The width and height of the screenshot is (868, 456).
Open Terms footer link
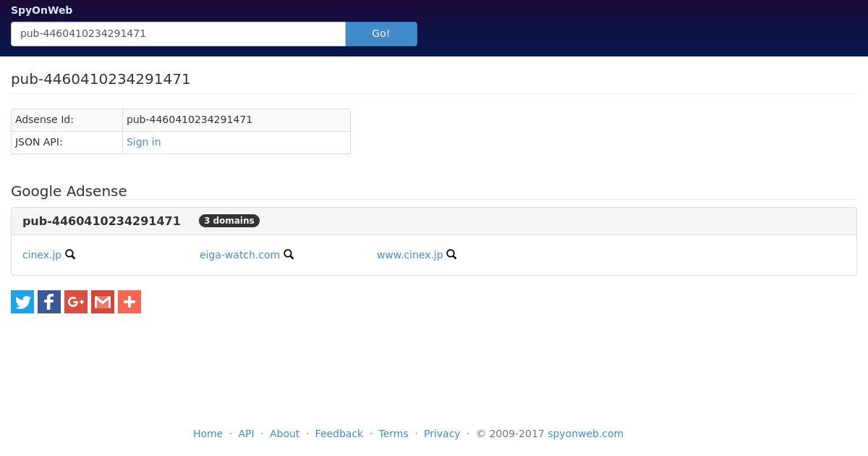point(393,434)
